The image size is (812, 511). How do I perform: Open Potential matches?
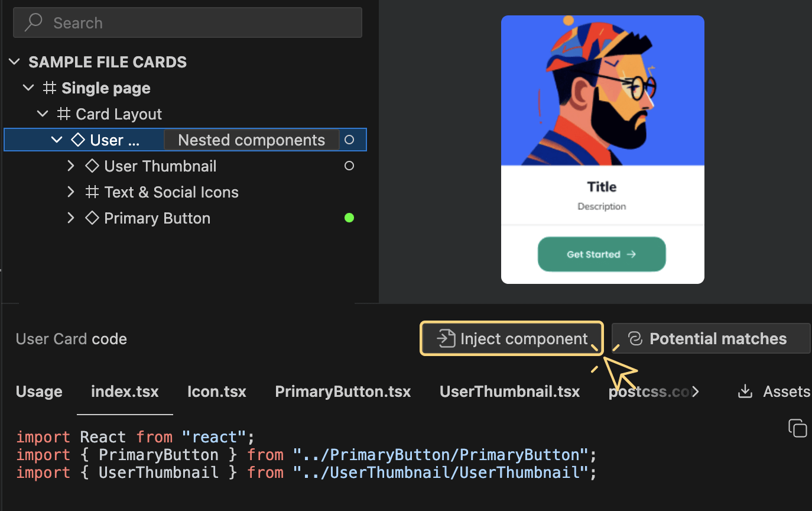[717, 338]
